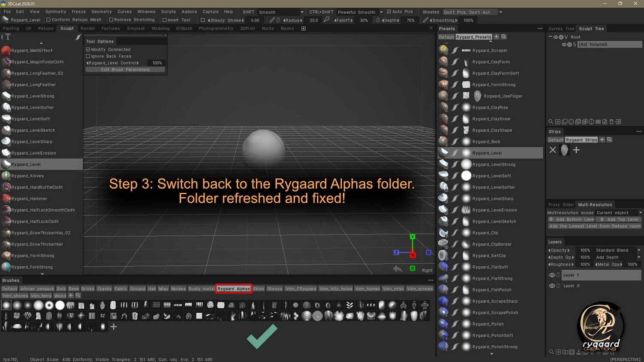
Task: Enable Ignore Back Faces checkbox
Action: click(x=88, y=56)
